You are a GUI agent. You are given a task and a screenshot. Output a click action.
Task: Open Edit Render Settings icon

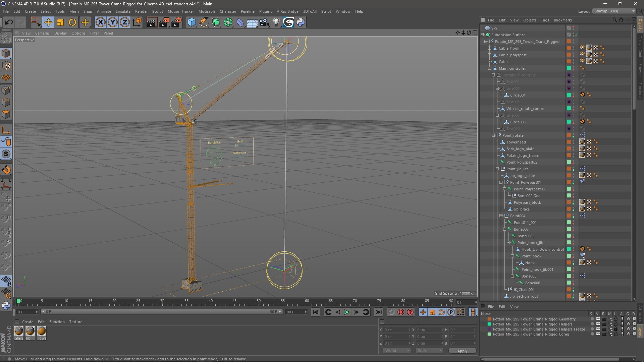tap(176, 22)
